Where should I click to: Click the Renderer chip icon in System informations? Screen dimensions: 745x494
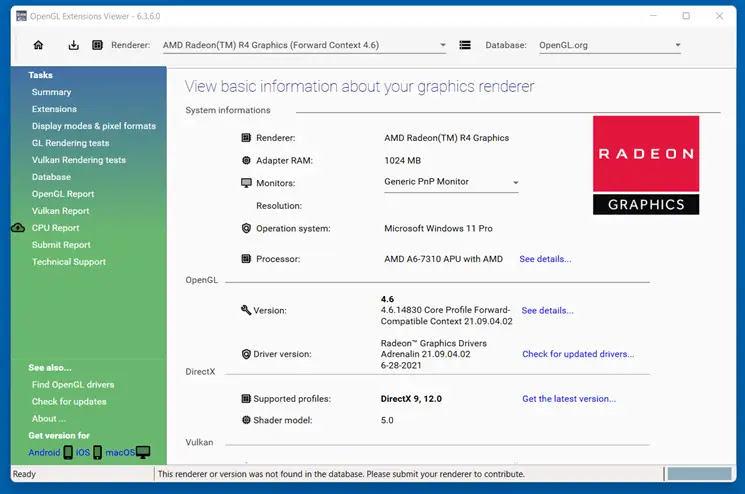[x=246, y=138]
